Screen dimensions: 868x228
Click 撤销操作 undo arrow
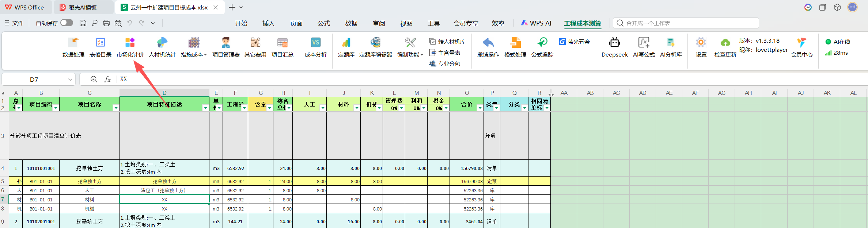pyautogui.click(x=488, y=47)
